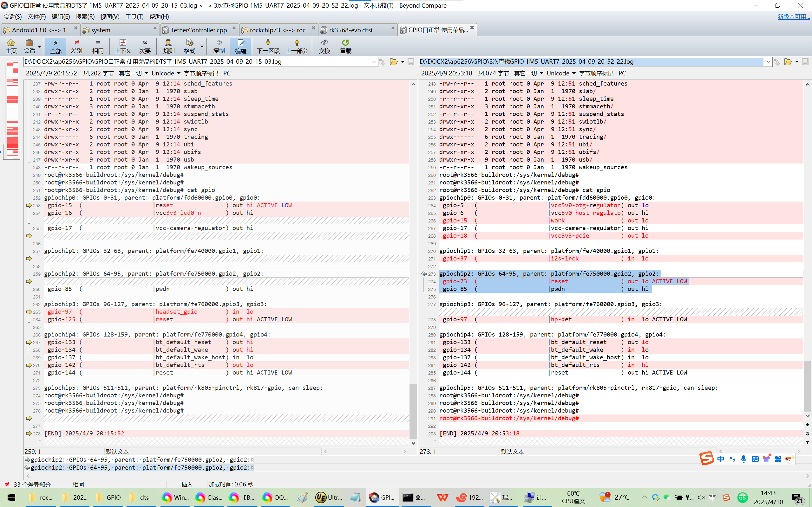Click the Reload (重载) icon
The image size is (812, 507).
(x=345, y=46)
